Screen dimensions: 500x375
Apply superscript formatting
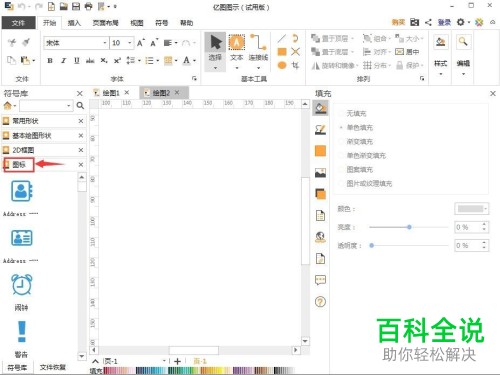[x=117, y=61]
